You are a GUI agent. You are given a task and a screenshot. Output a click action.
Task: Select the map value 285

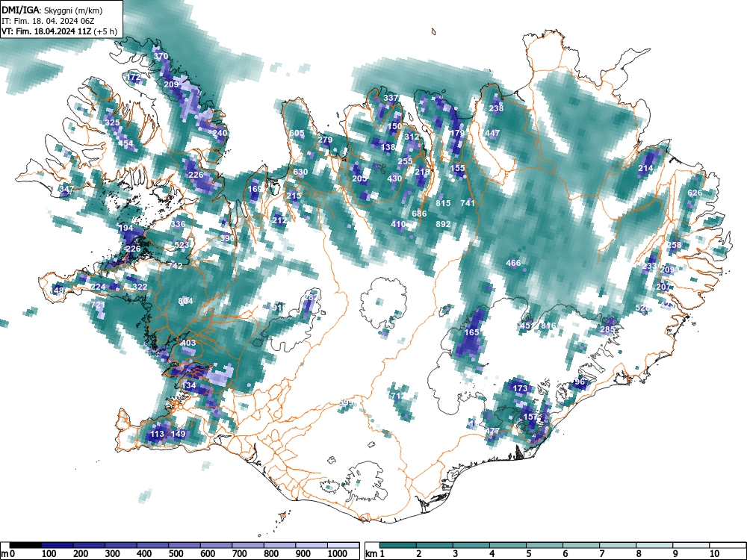tap(607, 329)
